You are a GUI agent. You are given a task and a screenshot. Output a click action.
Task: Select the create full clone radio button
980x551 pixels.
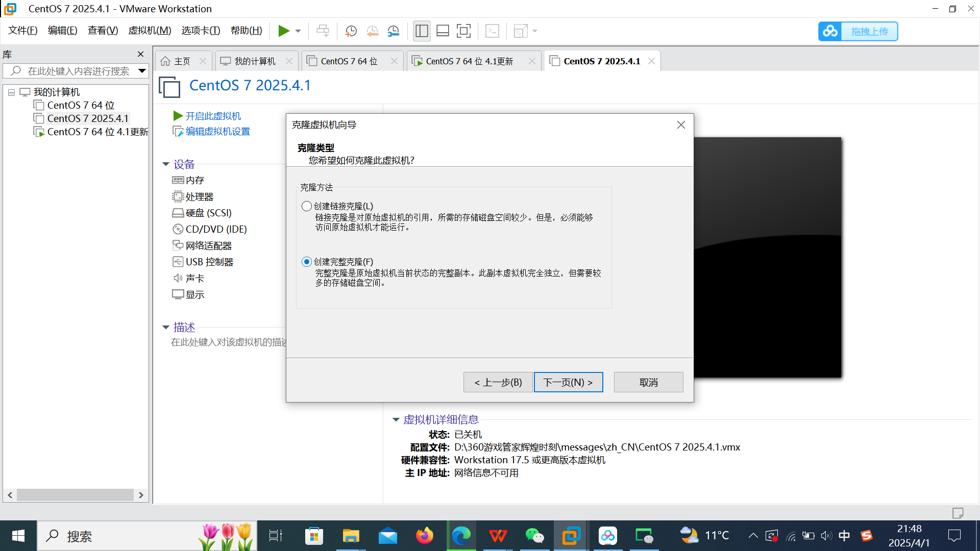click(306, 262)
